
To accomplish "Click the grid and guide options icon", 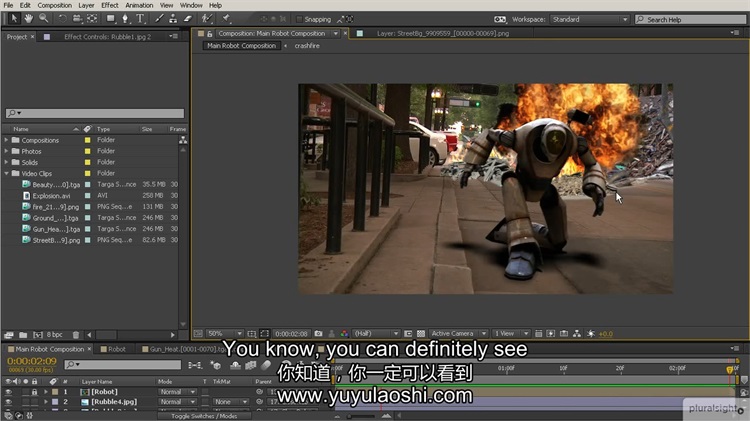I will point(252,333).
